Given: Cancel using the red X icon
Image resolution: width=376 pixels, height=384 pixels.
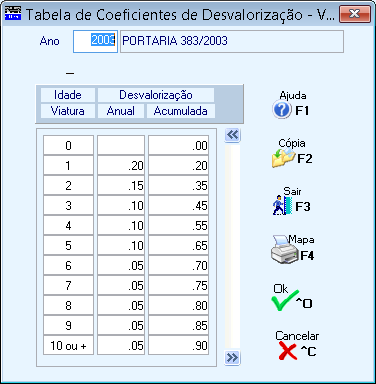Looking at the screenshot, I should 288,351.
